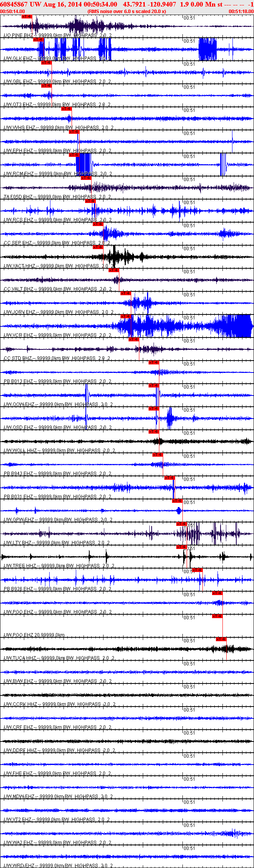Select the pick marker on UW.EPH trace

point(74,132)
